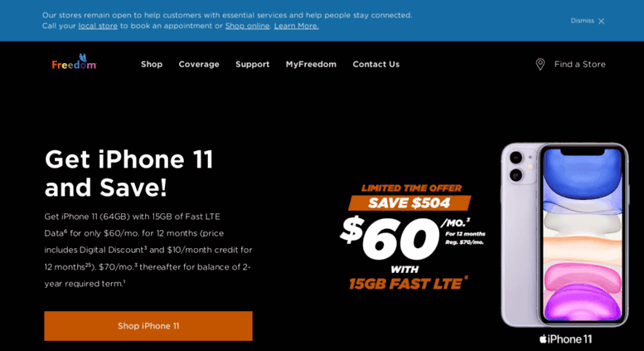Click the SAVE $504 offer badge
Image resolution: width=644 pixels, height=351 pixels.
(x=409, y=203)
